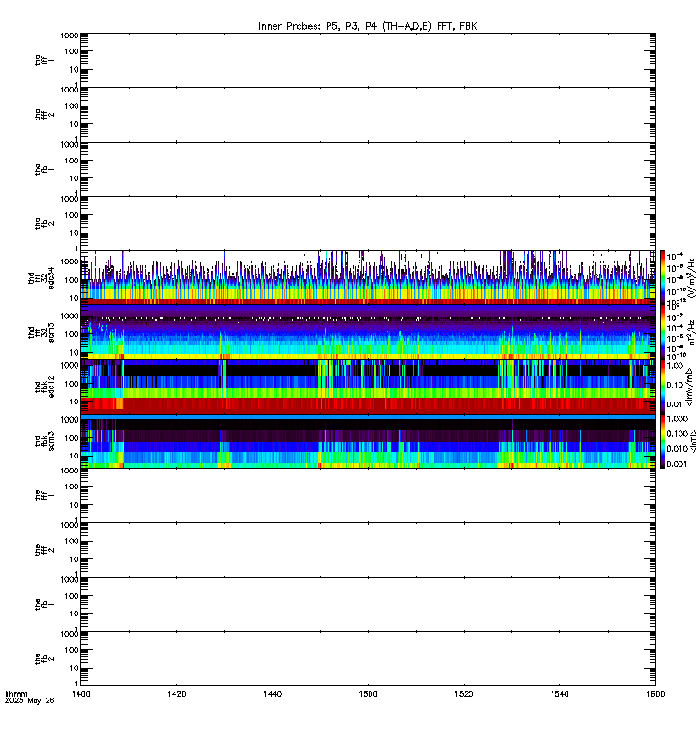Click the "1520" time axis tick label
Viewport: 700px width, 747px height.
click(464, 694)
